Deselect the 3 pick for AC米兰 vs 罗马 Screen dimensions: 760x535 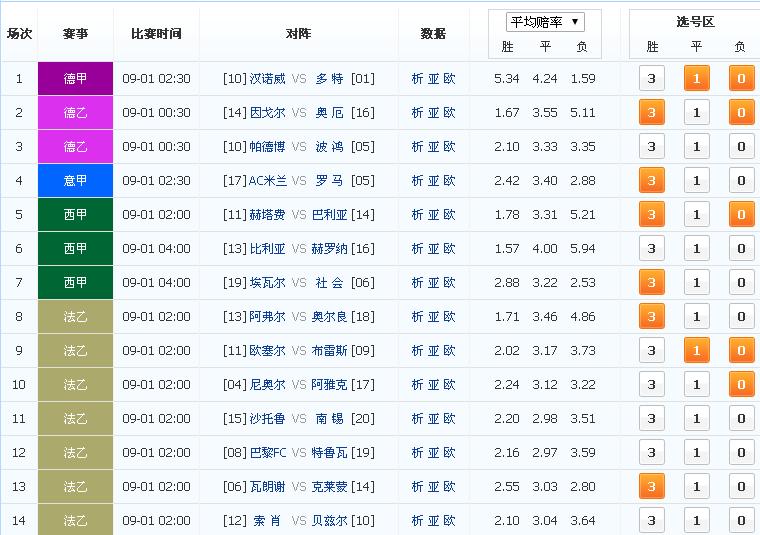tap(652, 181)
